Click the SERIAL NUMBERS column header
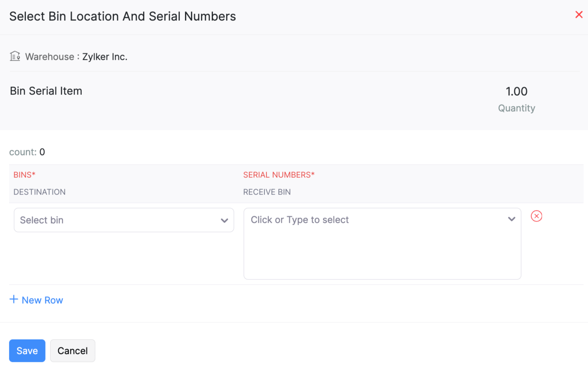The image size is (588, 375). (x=279, y=175)
